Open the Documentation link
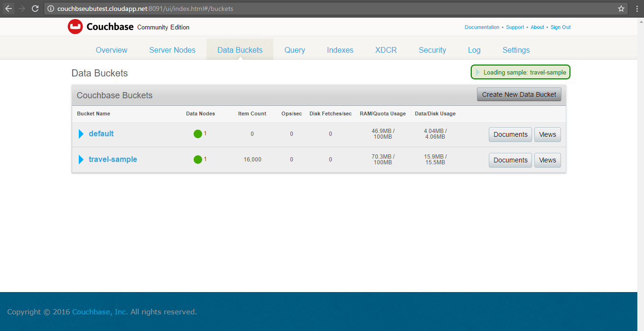The height and width of the screenshot is (331, 644). [482, 27]
